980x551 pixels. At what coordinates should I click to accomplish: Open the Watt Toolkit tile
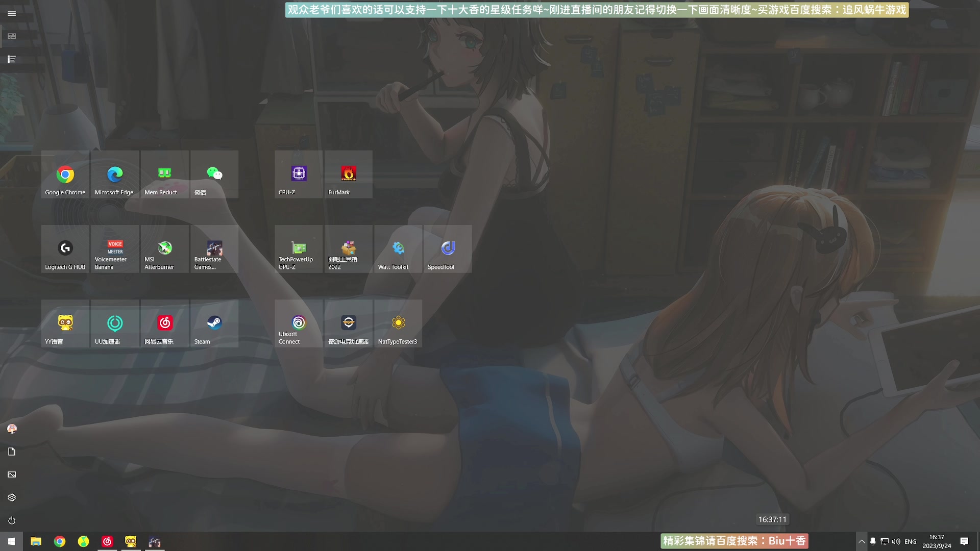[x=398, y=249]
